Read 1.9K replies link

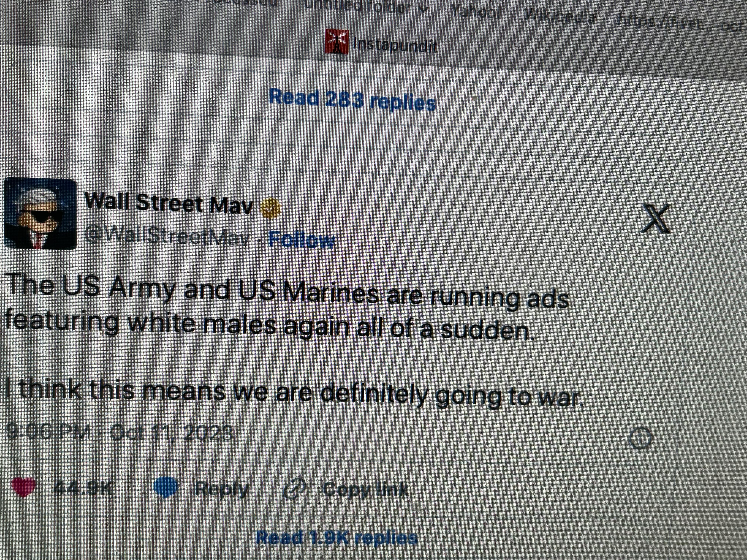(337, 537)
